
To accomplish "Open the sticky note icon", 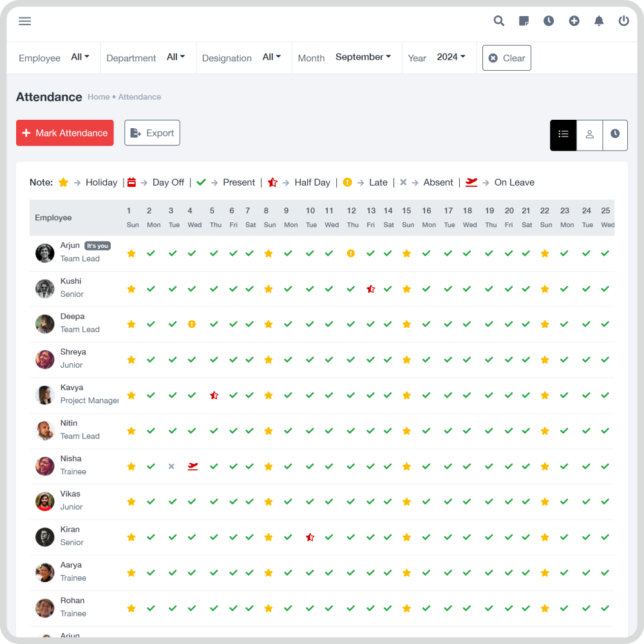I will [524, 21].
